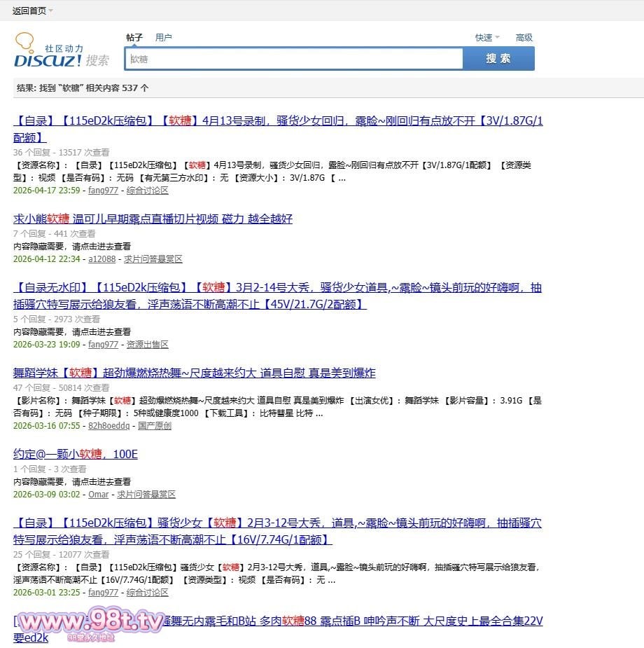Open 求片问答悬赏区 link on the 2026-04-12 result
The height and width of the screenshot is (648, 644).
tap(153, 259)
